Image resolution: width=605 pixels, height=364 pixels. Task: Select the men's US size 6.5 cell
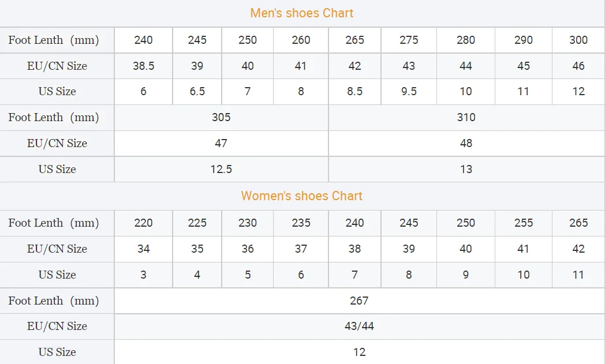point(197,92)
